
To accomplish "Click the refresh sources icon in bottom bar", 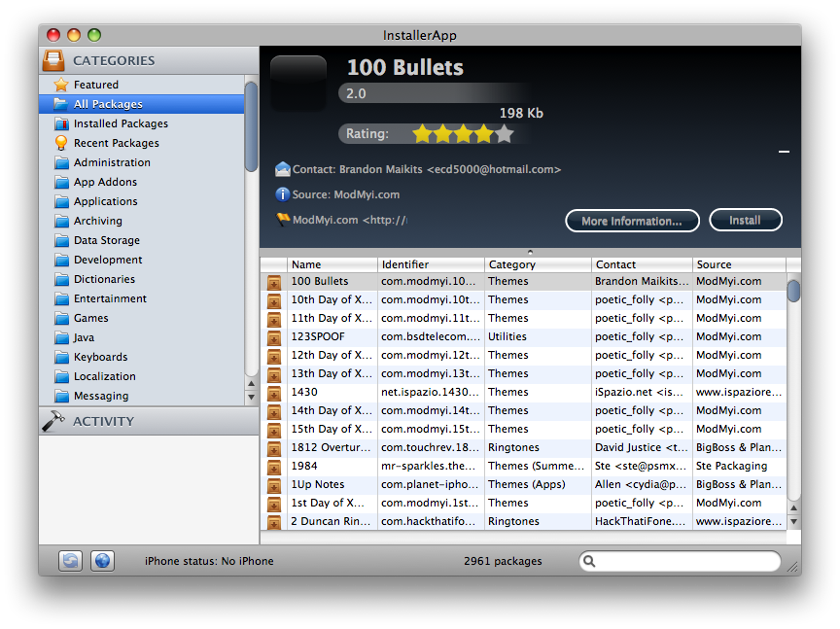I will [x=70, y=560].
